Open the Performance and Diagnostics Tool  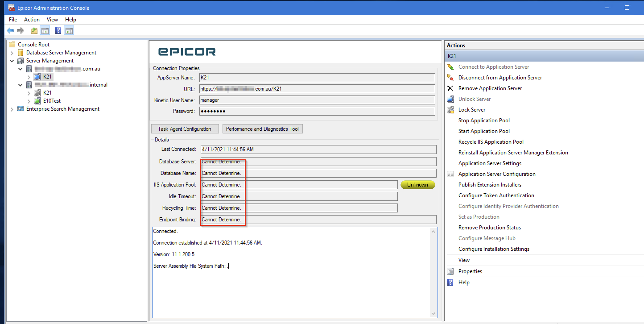262,129
